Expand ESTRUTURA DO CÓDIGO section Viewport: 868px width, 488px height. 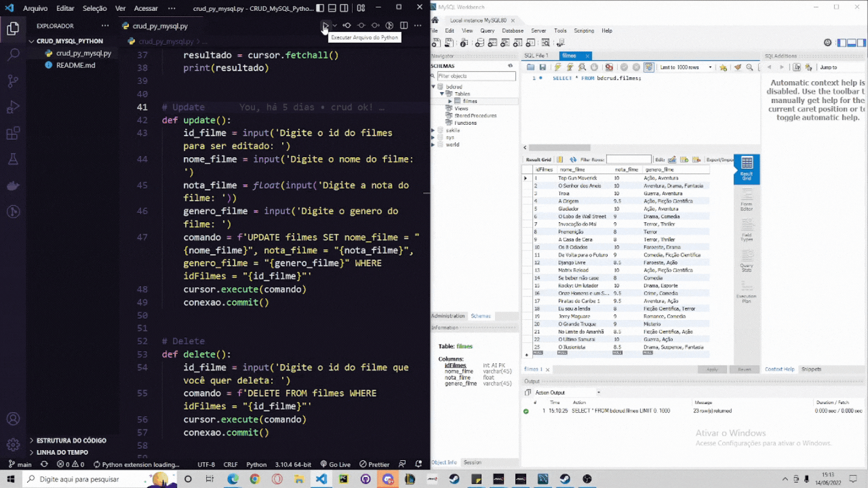coord(71,440)
